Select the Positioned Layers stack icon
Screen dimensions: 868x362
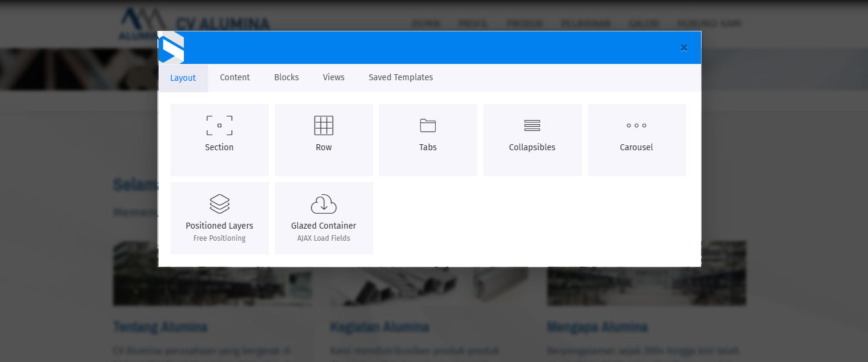click(219, 204)
